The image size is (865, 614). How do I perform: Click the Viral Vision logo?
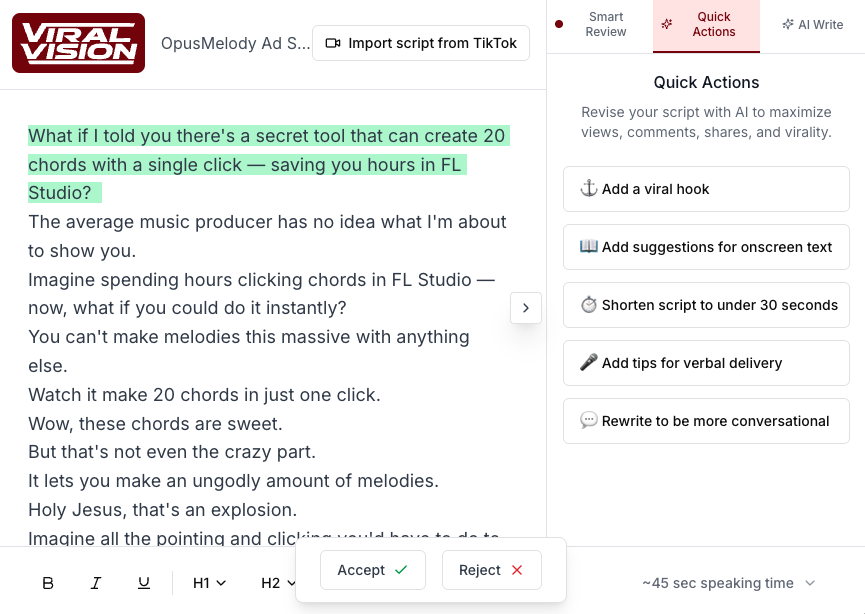pyautogui.click(x=78, y=43)
